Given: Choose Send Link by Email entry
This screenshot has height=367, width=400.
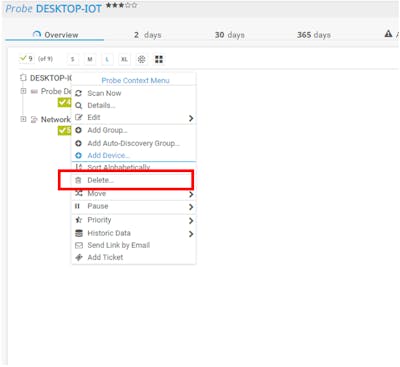Looking at the screenshot, I should tap(134, 245).
